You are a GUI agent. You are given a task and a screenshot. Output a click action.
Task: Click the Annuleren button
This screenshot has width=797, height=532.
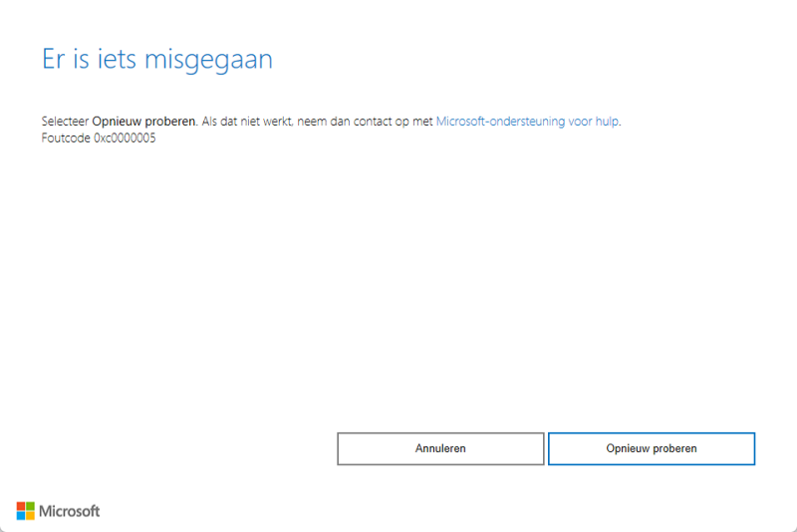pyautogui.click(x=440, y=448)
